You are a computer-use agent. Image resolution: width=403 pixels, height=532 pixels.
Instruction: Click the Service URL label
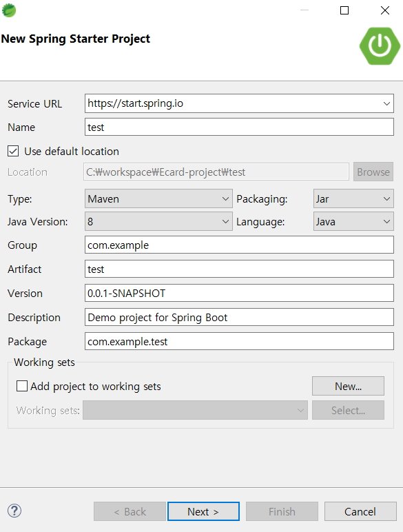pos(34,104)
